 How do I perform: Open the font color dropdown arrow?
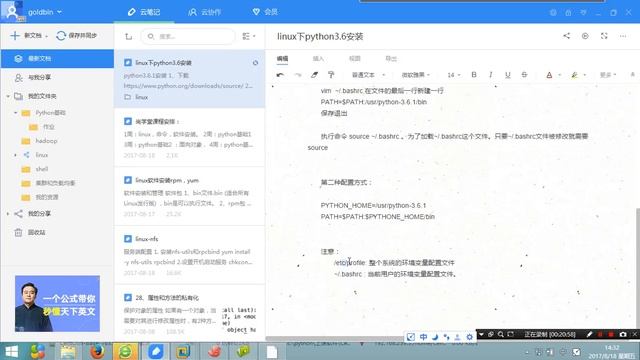coord(560,75)
